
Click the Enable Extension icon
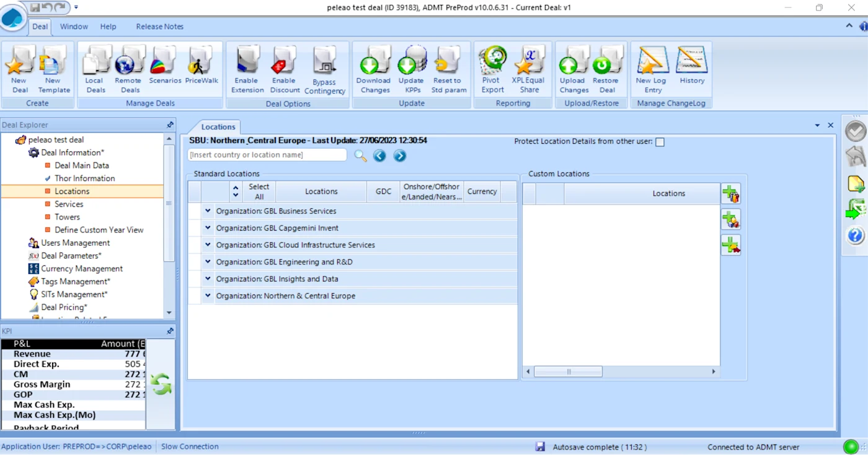[247, 70]
